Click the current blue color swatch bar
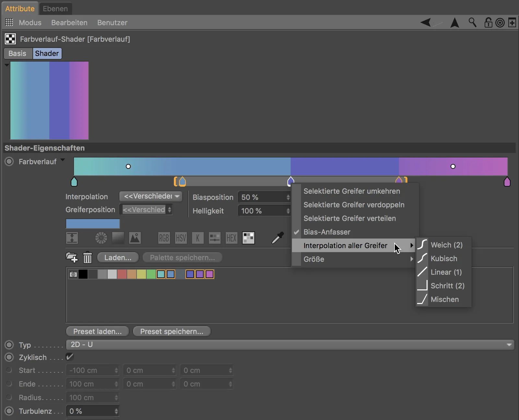The width and height of the screenshot is (519, 420). coord(93,224)
